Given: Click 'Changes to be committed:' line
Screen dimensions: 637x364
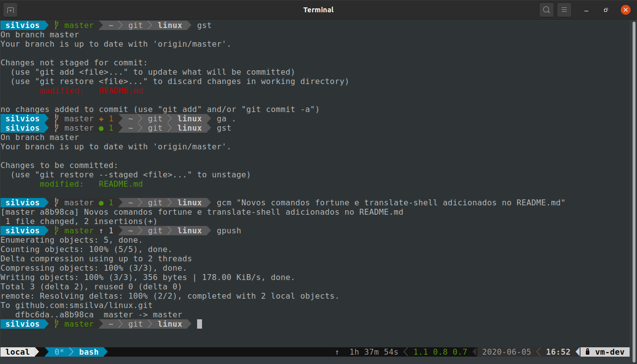Looking at the screenshot, I should pos(59,166).
